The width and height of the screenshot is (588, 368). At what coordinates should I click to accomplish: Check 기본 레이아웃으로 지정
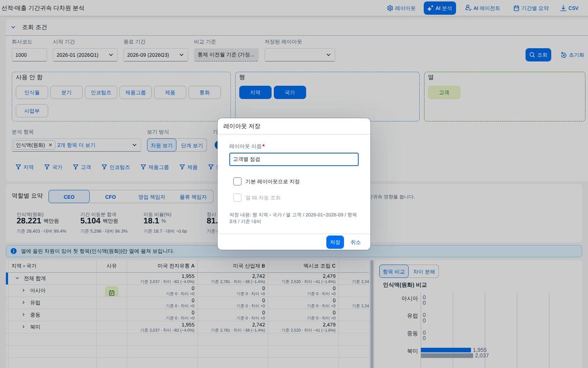237,182
